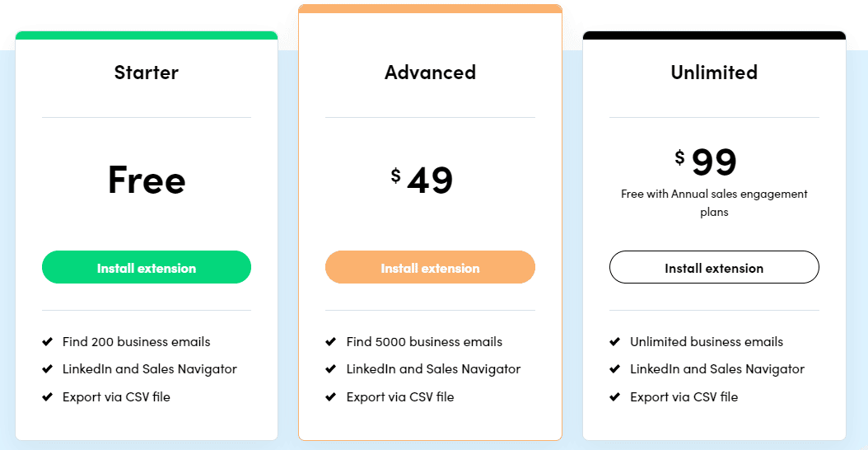Click checkmark beside Advanced LinkedIn and Sales Navigator
The image size is (868, 450).
point(331,368)
